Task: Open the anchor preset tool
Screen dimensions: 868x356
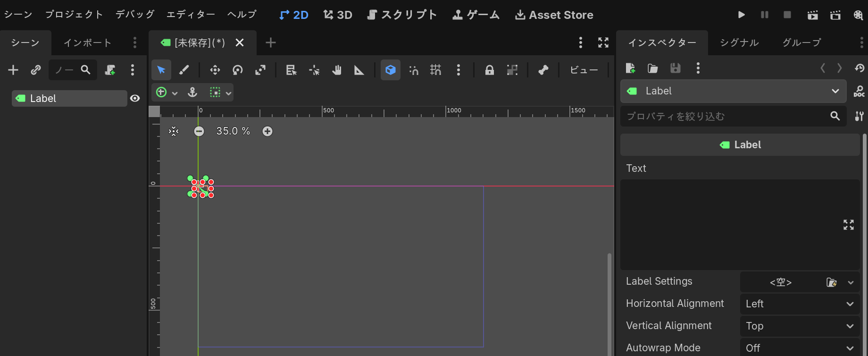Action: [192, 92]
